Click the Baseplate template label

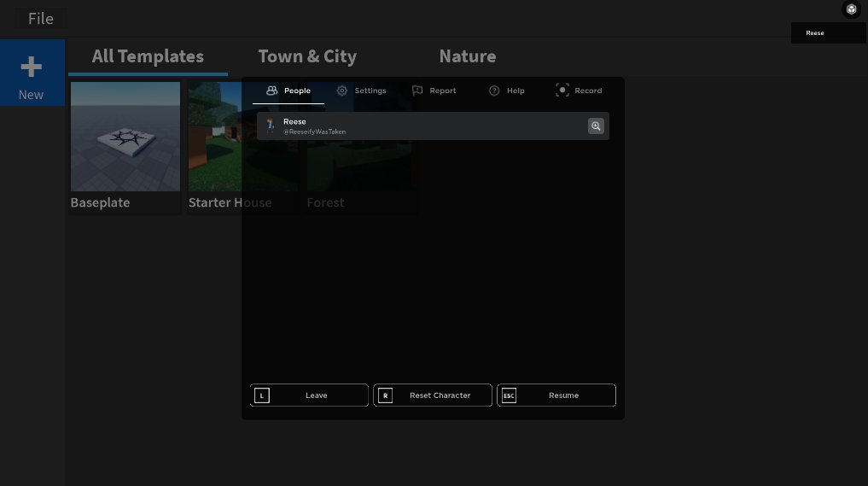(100, 202)
